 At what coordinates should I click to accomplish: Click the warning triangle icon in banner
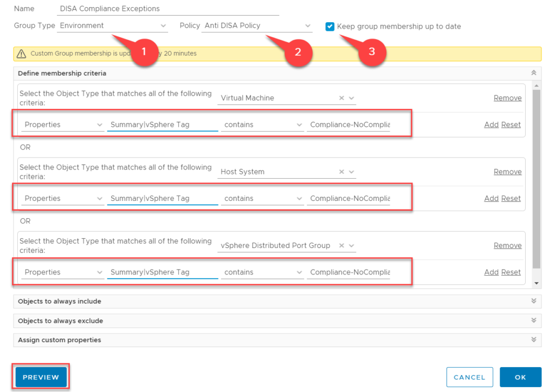(21, 54)
